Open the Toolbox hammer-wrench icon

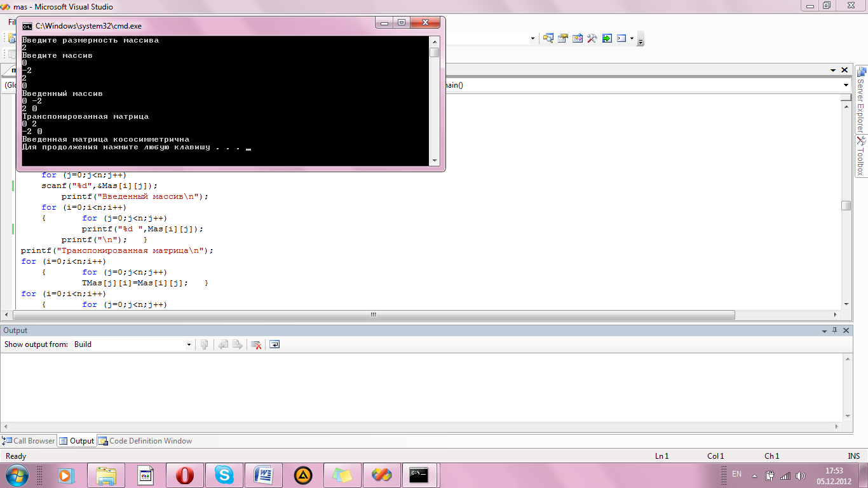tap(592, 38)
